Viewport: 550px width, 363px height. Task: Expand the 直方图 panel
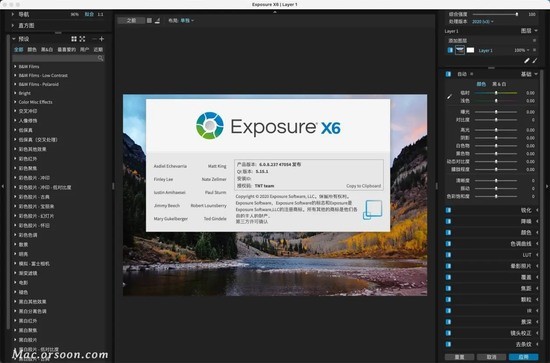(13, 26)
